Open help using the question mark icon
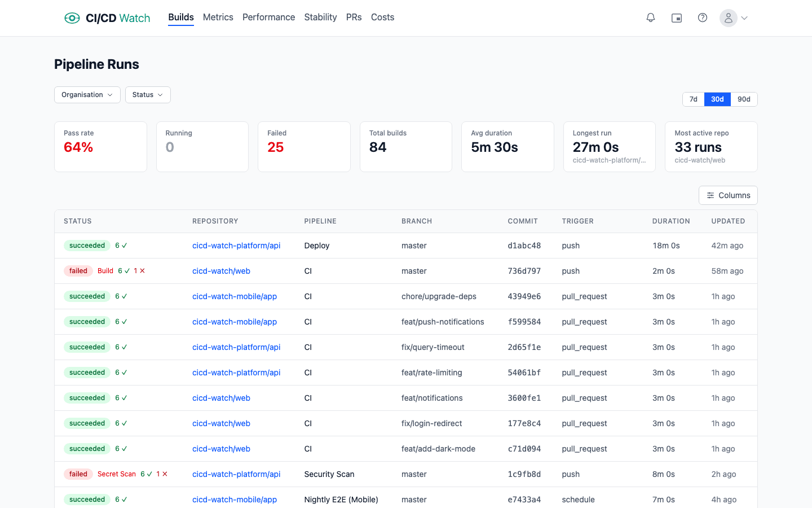812x508 pixels. [703, 17]
